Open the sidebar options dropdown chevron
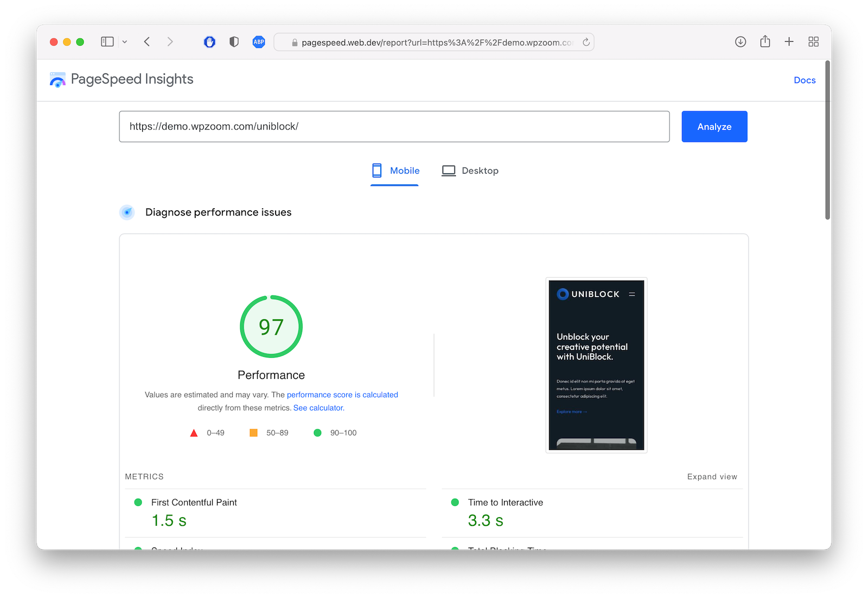 (x=125, y=42)
